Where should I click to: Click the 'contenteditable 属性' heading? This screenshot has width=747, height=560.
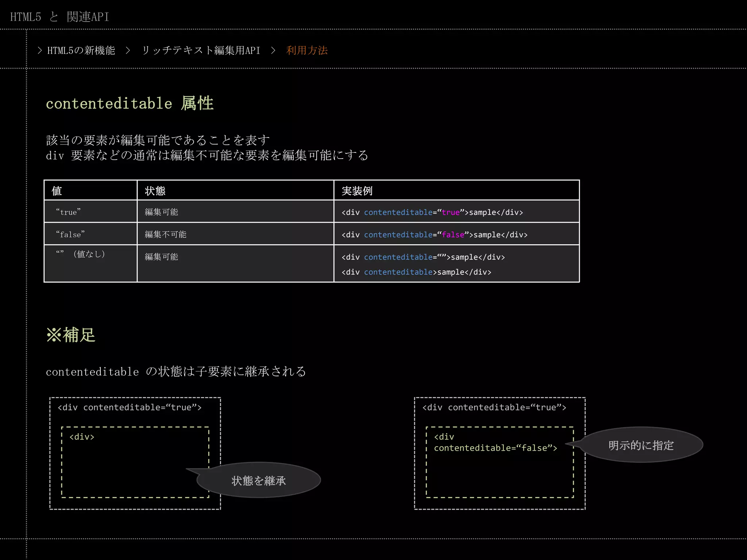pos(130,103)
